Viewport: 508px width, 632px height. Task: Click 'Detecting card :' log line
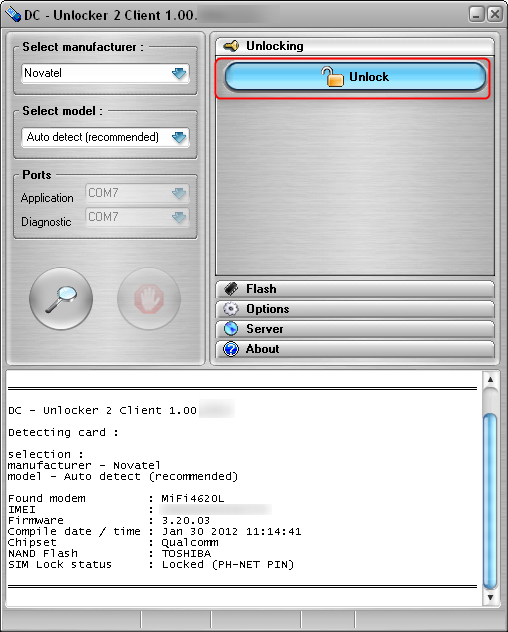coord(63,432)
